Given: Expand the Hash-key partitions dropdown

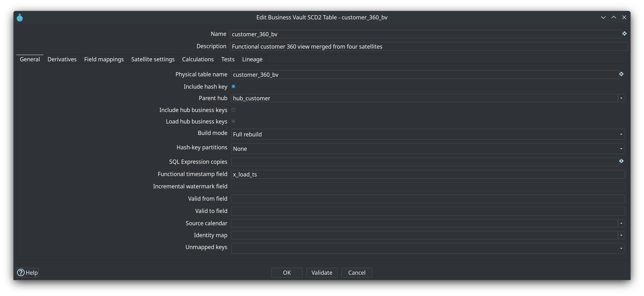Looking at the screenshot, I should [428, 149].
